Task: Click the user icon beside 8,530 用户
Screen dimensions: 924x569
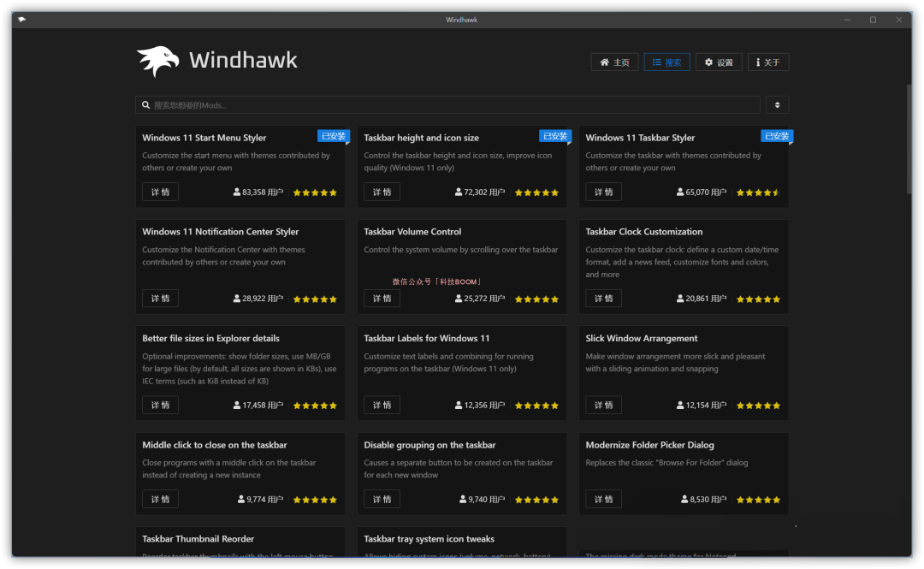Action: click(x=684, y=500)
